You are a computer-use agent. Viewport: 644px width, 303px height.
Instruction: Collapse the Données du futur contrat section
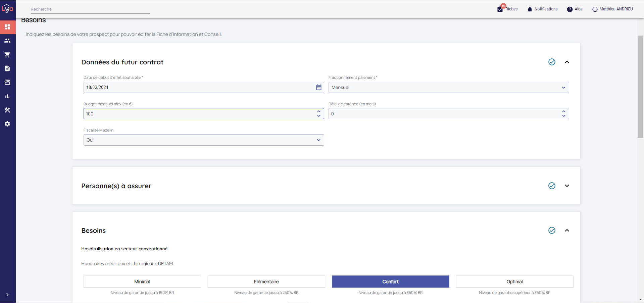(x=567, y=62)
